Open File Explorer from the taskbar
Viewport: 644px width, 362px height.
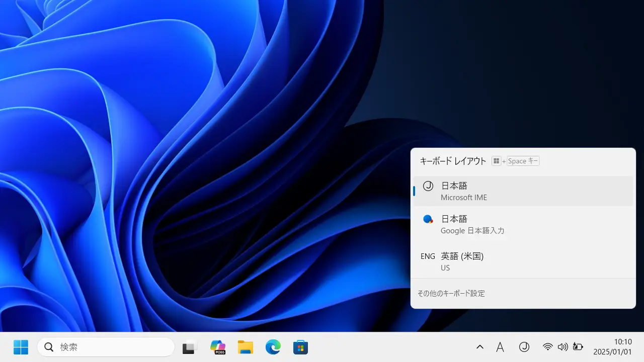245,347
